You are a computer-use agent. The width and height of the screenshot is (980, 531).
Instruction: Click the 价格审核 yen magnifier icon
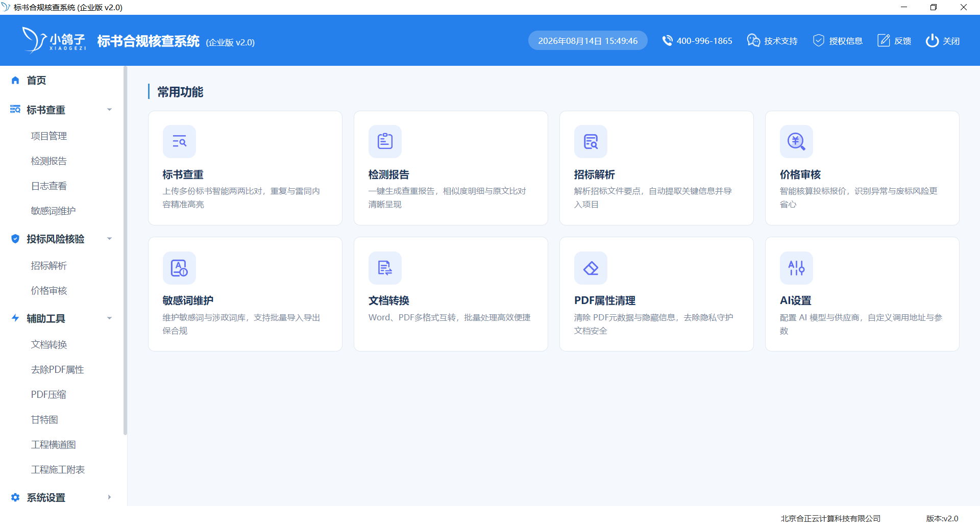(x=796, y=141)
